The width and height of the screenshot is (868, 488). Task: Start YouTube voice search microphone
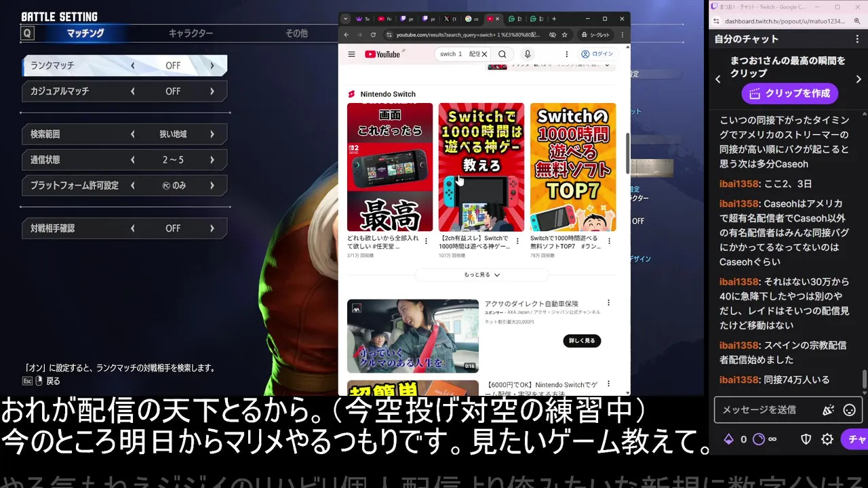tap(528, 54)
